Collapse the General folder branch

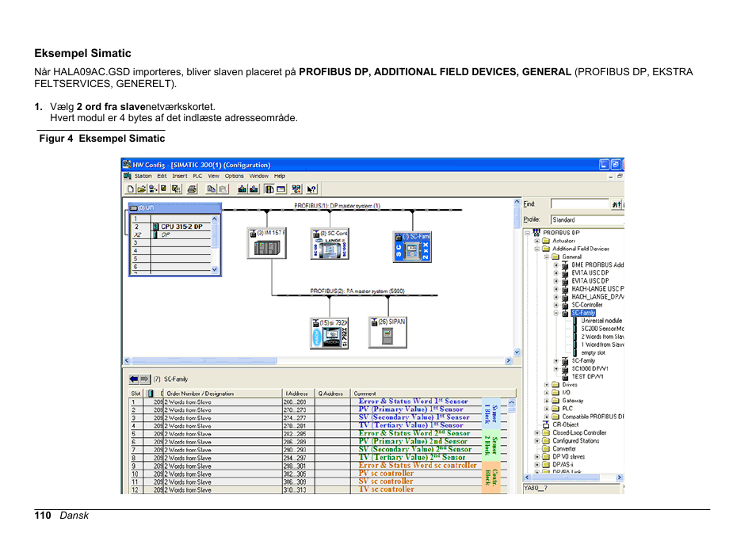(545, 256)
